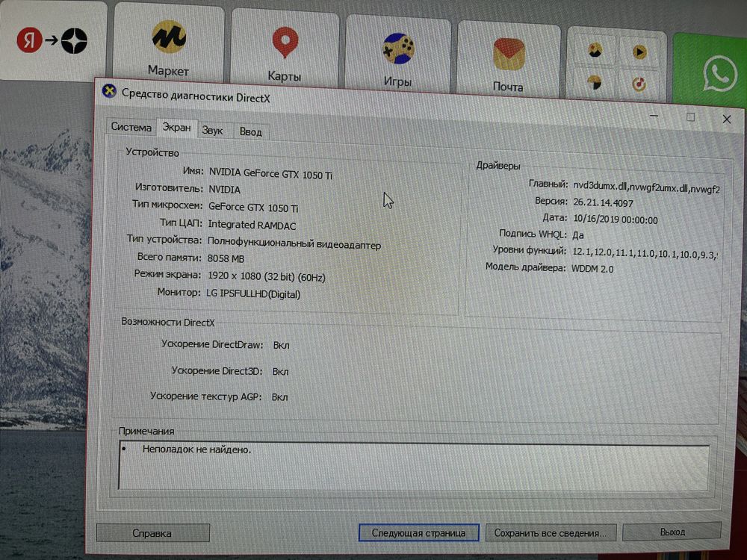Click inside the Примечания notes box

[x=414, y=466]
